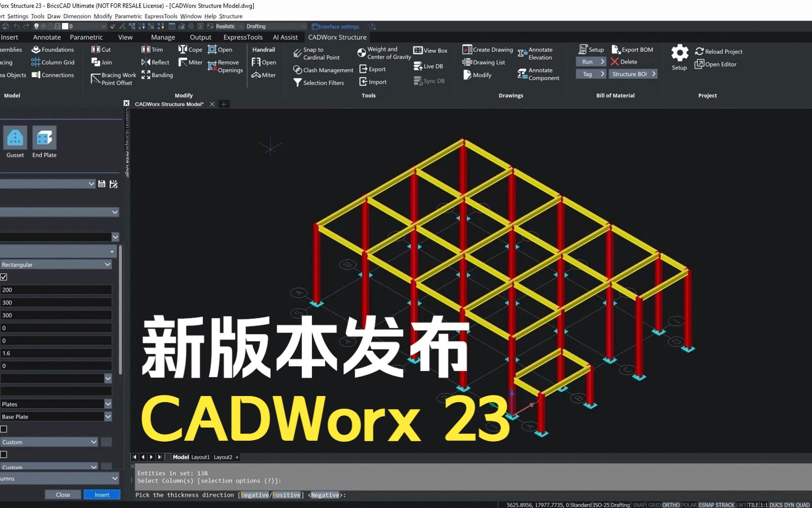The width and height of the screenshot is (812, 508).
Task: Activate the Cut modify tool
Action: (x=101, y=49)
